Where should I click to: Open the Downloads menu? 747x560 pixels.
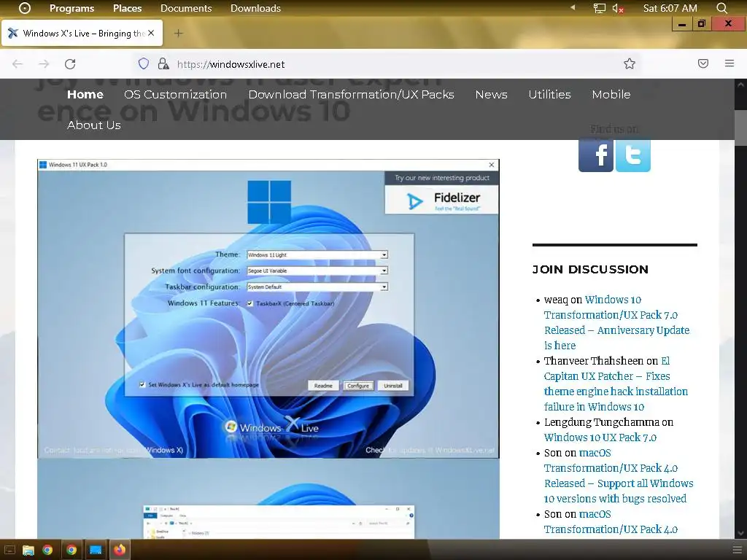255,8
